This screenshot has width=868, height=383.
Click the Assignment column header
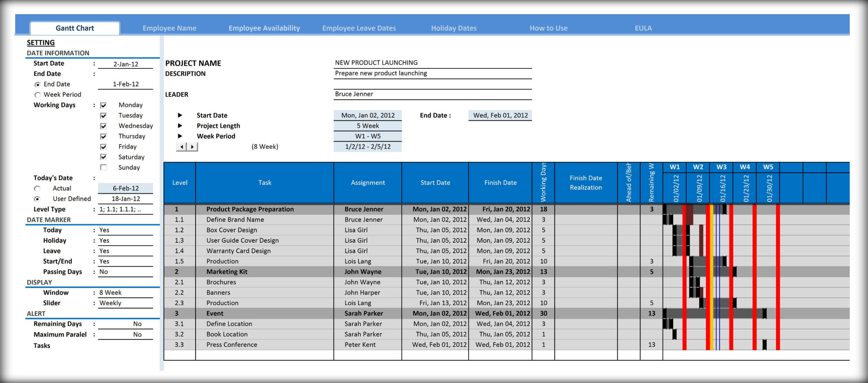click(x=368, y=183)
